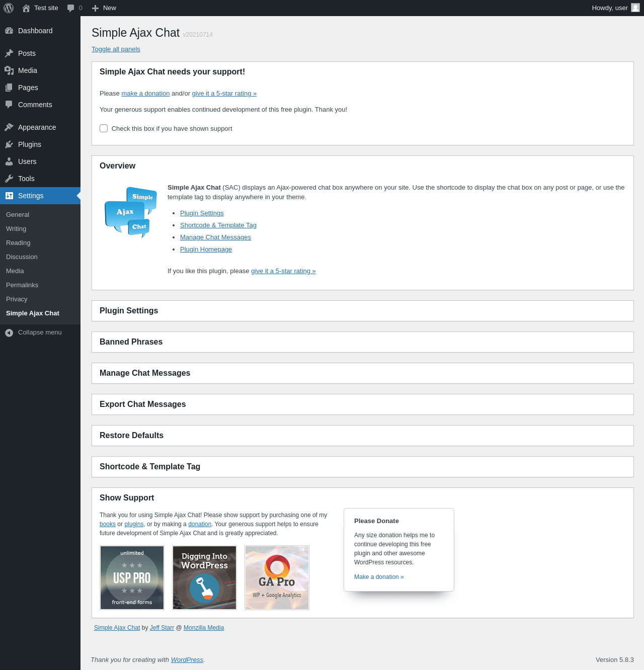Click the footer Simple Ajax Chat link
644x670 pixels.
tap(117, 628)
